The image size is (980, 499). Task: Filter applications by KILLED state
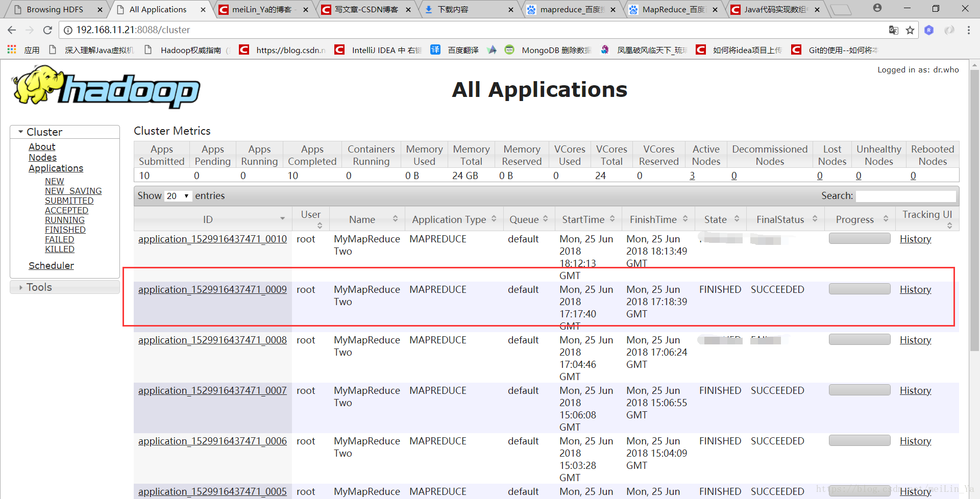coord(60,249)
